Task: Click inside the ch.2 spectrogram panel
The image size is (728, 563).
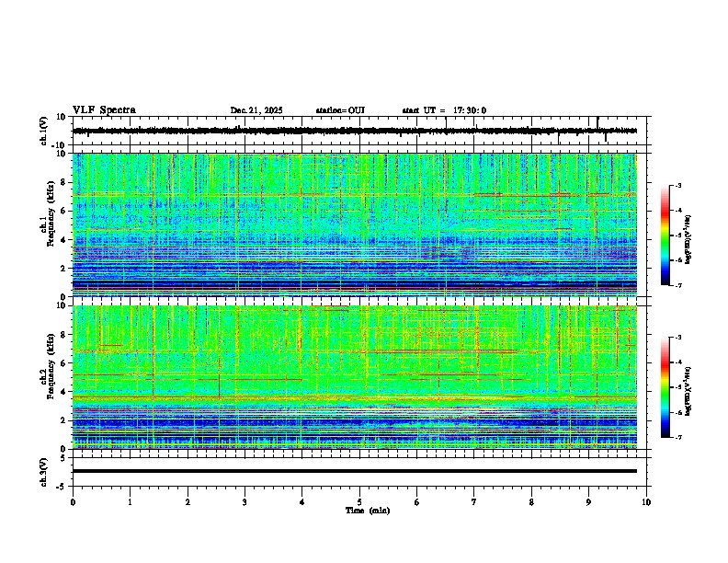Action: click(355, 377)
